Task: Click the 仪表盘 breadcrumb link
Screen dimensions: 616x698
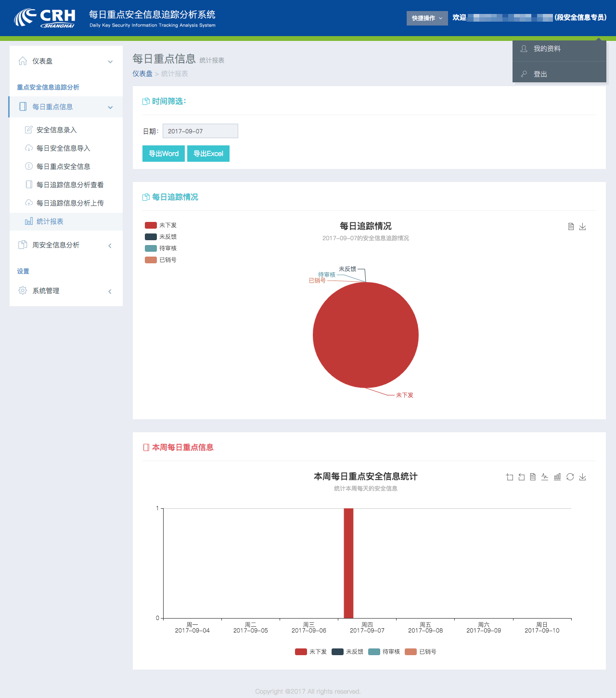Action: coord(142,74)
